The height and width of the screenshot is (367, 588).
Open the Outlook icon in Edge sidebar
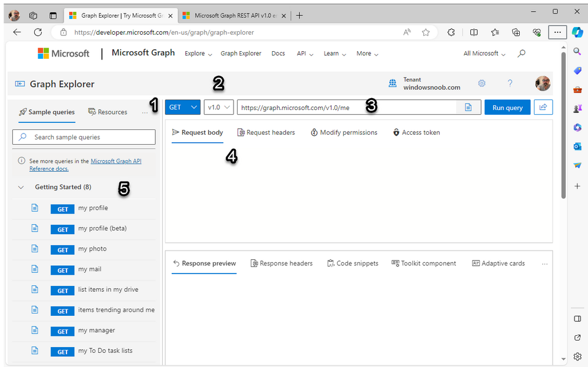tap(577, 146)
